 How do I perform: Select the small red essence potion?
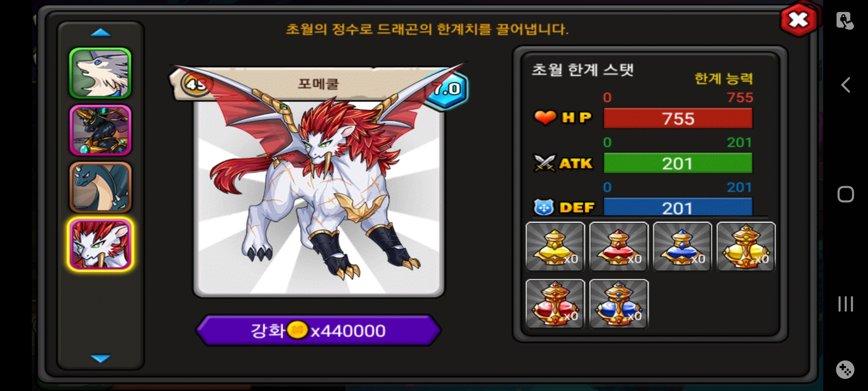coord(619,247)
